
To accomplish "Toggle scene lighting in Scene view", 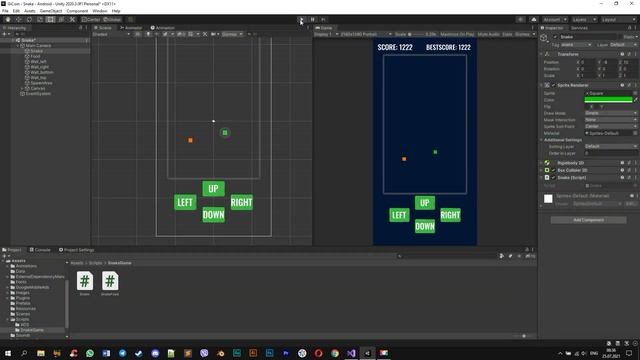I will [148, 34].
